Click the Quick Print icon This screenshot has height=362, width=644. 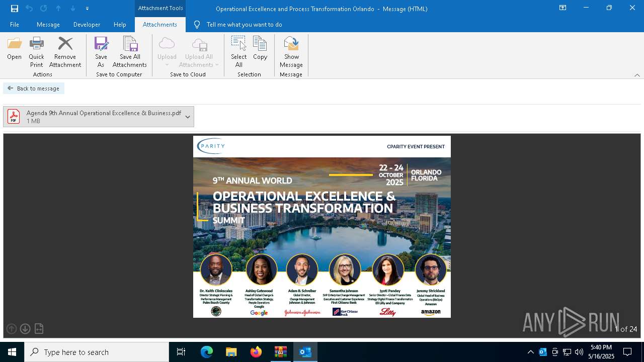coord(36,52)
